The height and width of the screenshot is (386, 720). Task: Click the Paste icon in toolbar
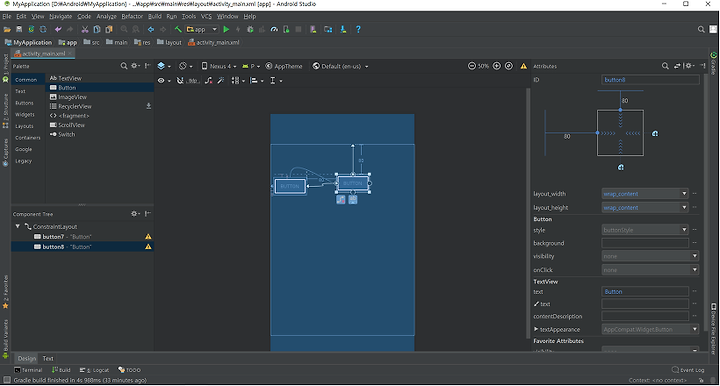point(109,29)
